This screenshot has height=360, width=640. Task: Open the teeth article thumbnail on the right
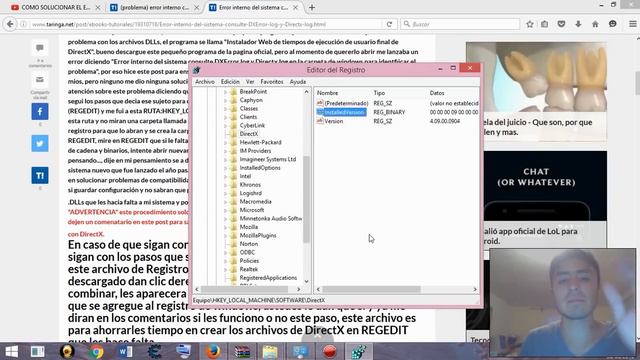[536, 77]
